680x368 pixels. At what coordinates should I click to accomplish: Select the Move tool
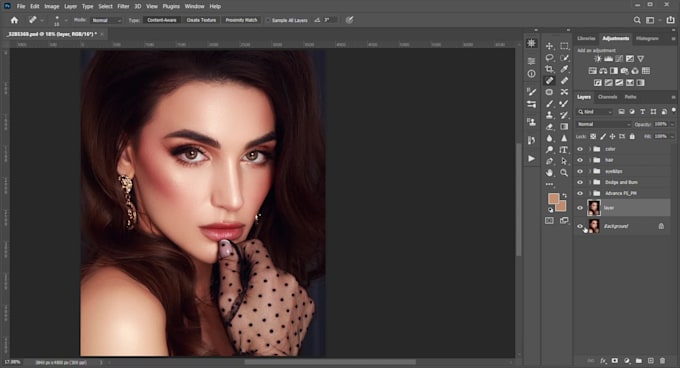click(549, 46)
